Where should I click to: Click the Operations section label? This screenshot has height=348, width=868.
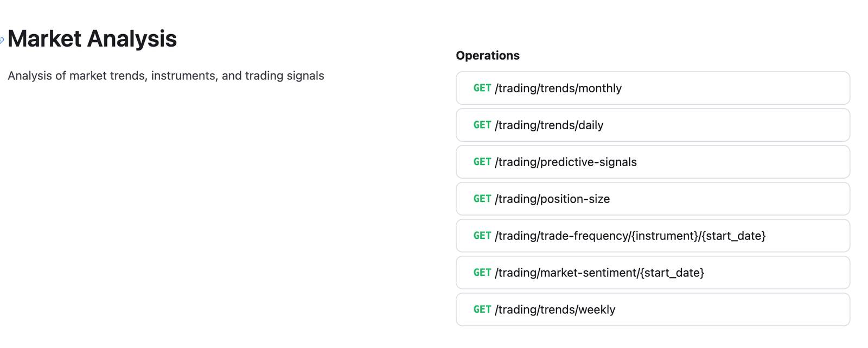pos(487,55)
